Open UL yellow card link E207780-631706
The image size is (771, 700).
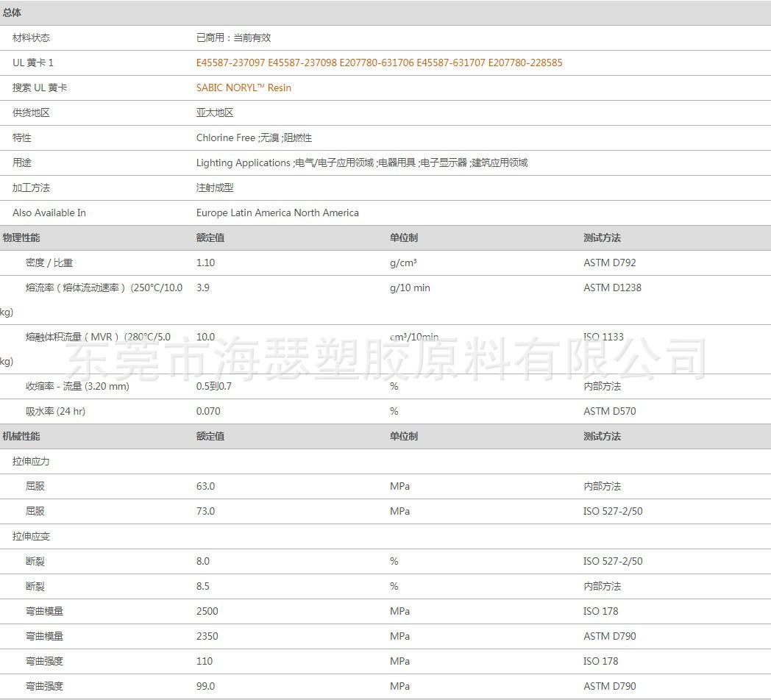coord(377,63)
